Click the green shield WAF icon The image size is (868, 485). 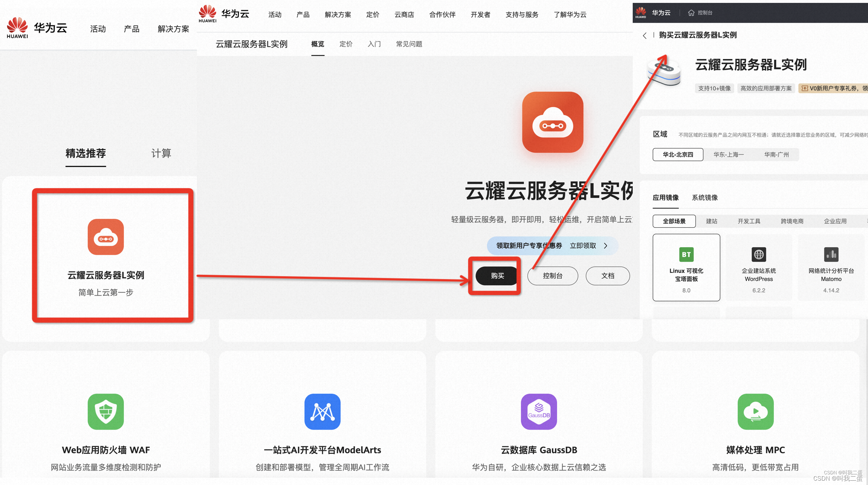(106, 412)
